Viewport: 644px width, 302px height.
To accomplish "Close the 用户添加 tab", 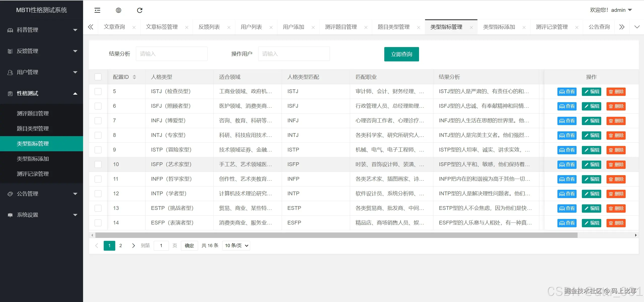I will 313,27.
